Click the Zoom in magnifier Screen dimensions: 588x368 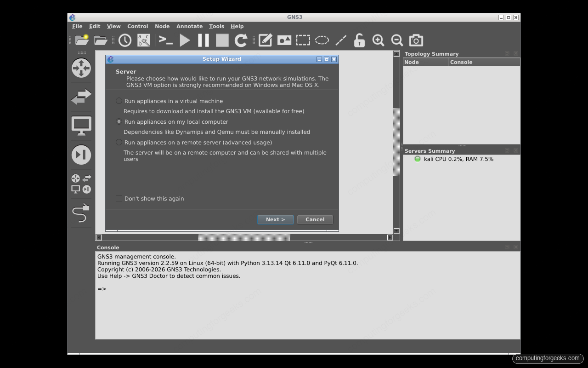(x=378, y=40)
